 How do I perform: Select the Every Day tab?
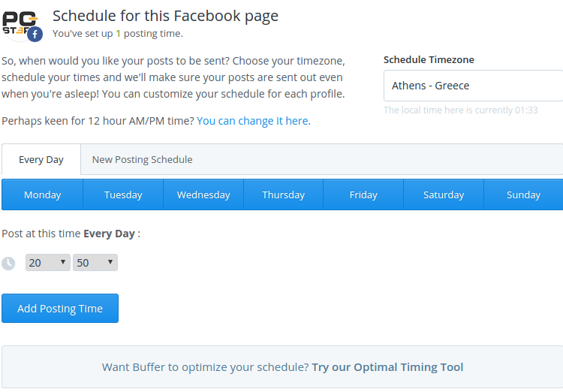click(x=41, y=159)
